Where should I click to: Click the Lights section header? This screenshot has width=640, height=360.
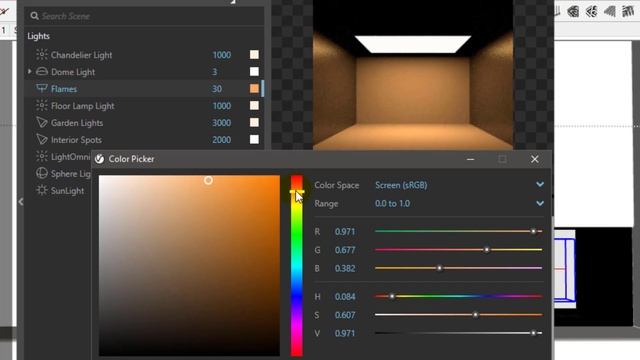pyautogui.click(x=38, y=36)
